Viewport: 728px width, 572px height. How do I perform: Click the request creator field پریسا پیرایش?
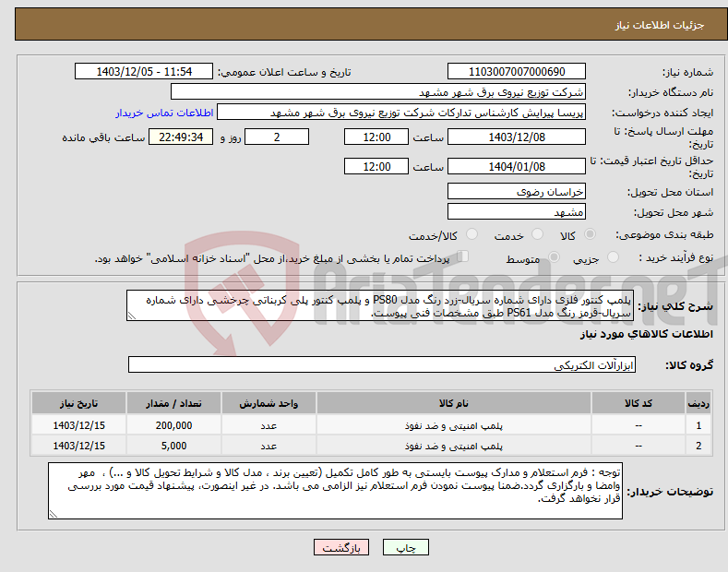coord(401,113)
